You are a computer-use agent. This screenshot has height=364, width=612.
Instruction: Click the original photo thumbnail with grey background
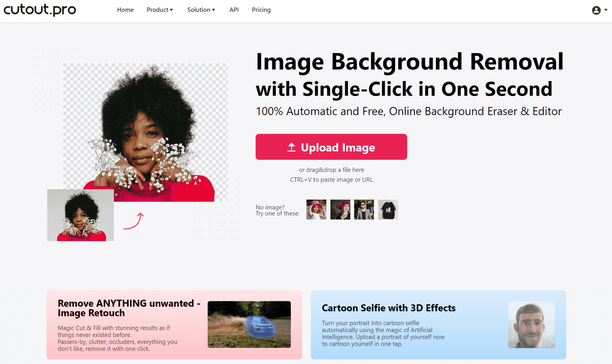(x=81, y=215)
